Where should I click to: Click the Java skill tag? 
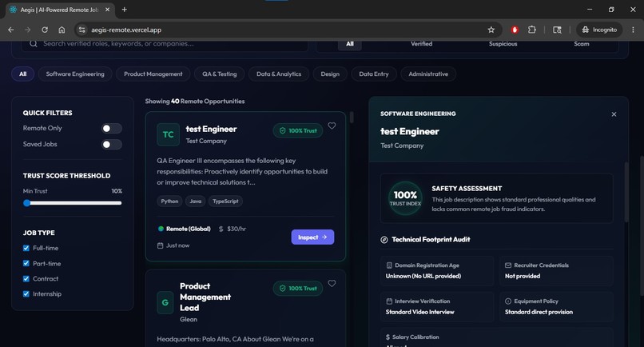click(196, 201)
